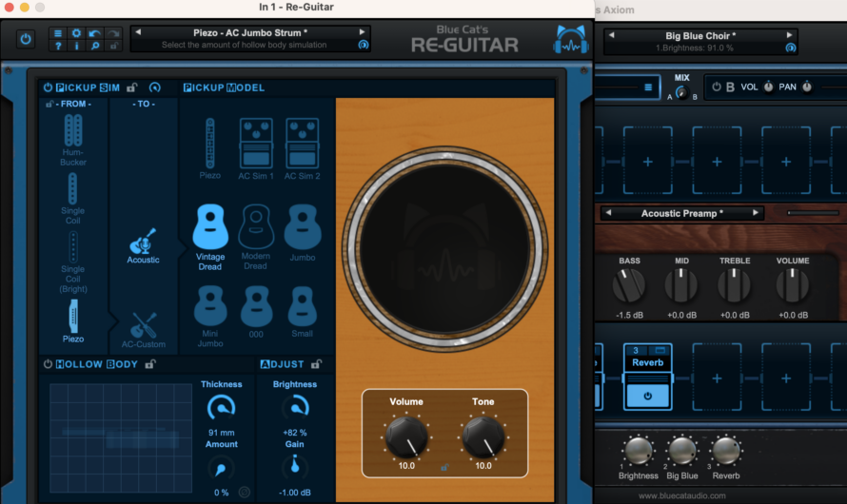Choose the Piezo pickup model

pyautogui.click(x=209, y=149)
